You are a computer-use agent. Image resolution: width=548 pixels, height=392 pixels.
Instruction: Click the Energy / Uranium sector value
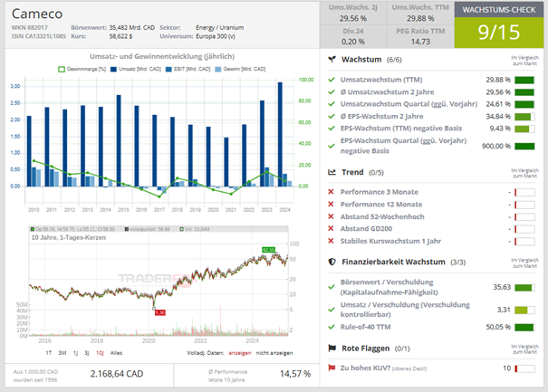(x=219, y=27)
